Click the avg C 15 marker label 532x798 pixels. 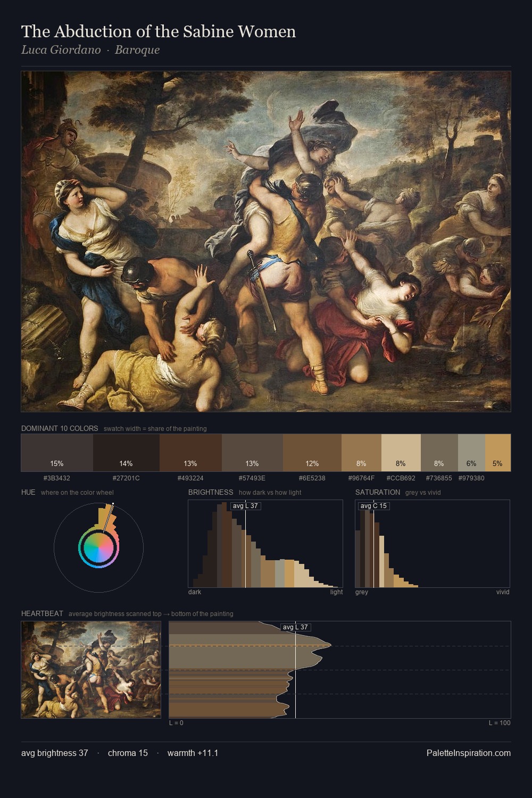(373, 505)
